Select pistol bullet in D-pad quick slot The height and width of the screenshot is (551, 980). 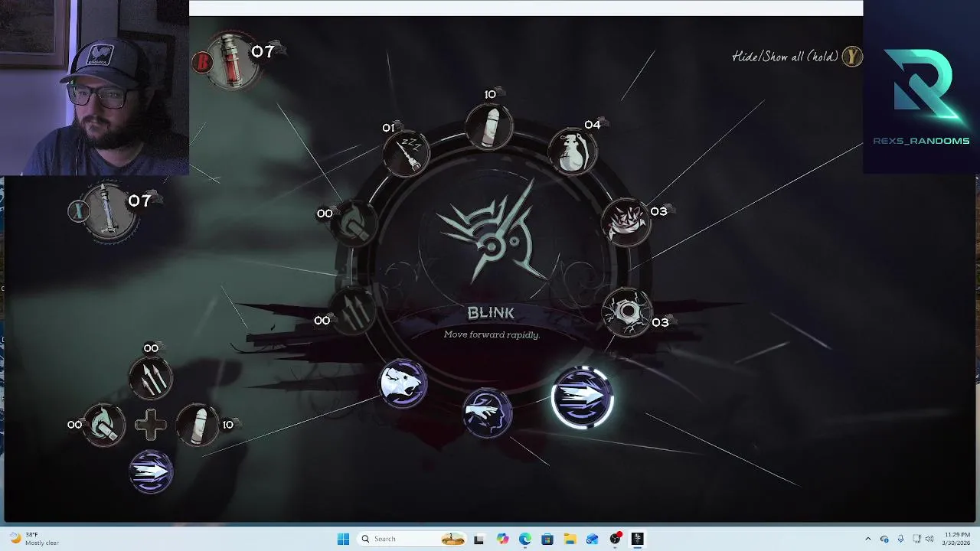(x=198, y=425)
